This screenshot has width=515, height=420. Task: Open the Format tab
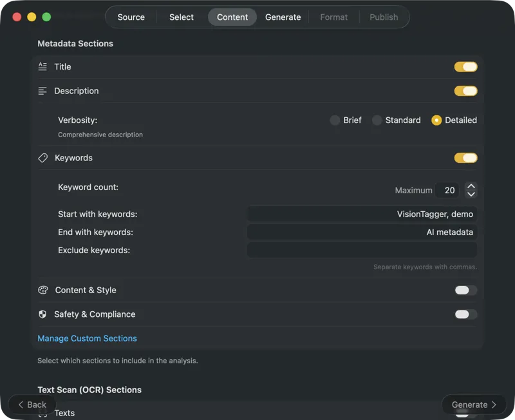[x=333, y=17]
